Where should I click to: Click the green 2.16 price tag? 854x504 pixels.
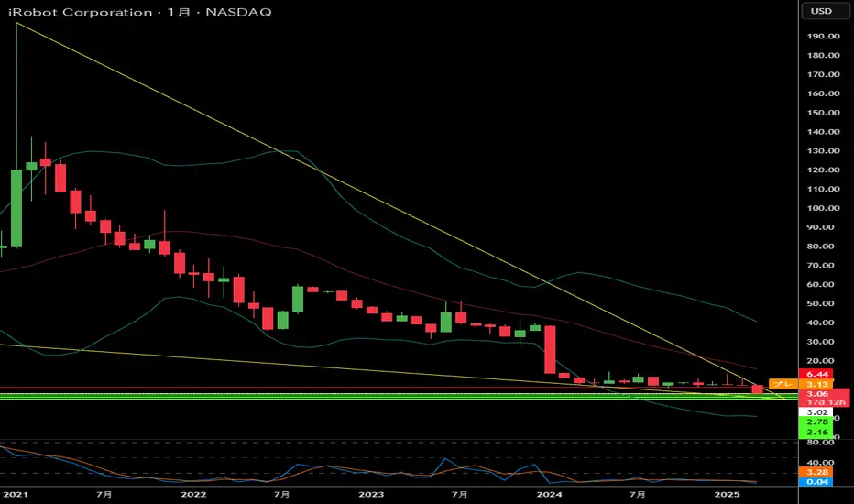(x=816, y=433)
